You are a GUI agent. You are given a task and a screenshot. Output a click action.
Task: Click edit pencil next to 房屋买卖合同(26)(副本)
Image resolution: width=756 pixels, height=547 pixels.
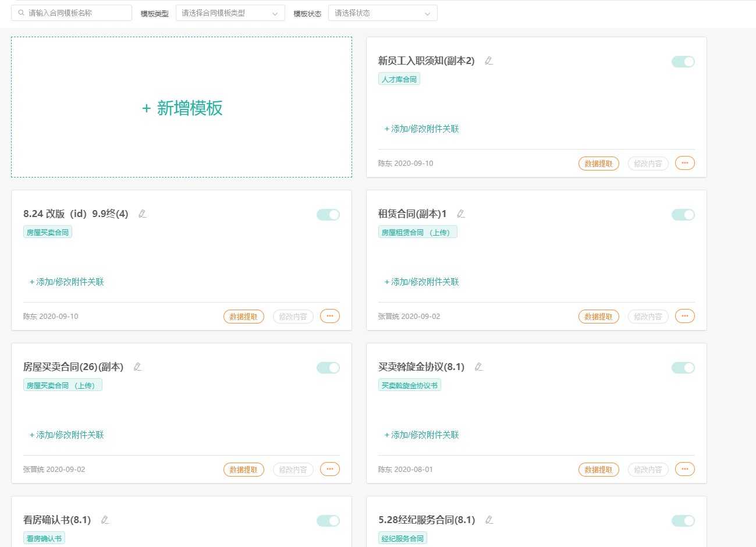point(137,367)
